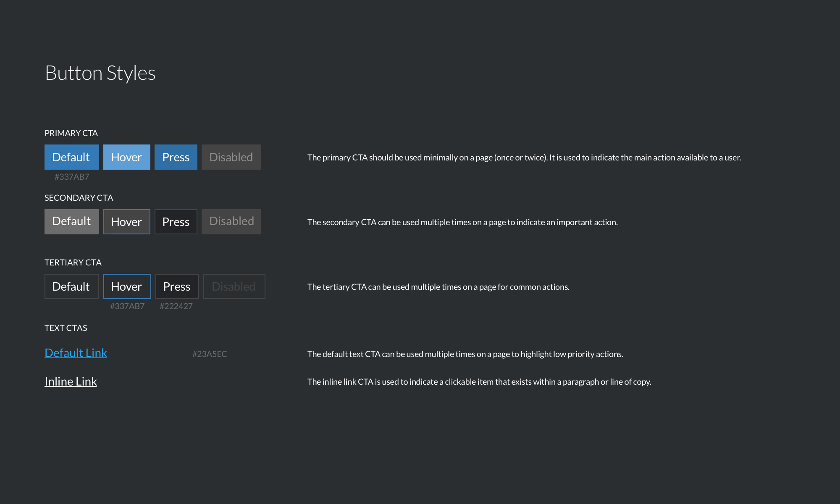The height and width of the screenshot is (504, 840).
Task: Click the primary CTA Default button
Action: tap(71, 157)
